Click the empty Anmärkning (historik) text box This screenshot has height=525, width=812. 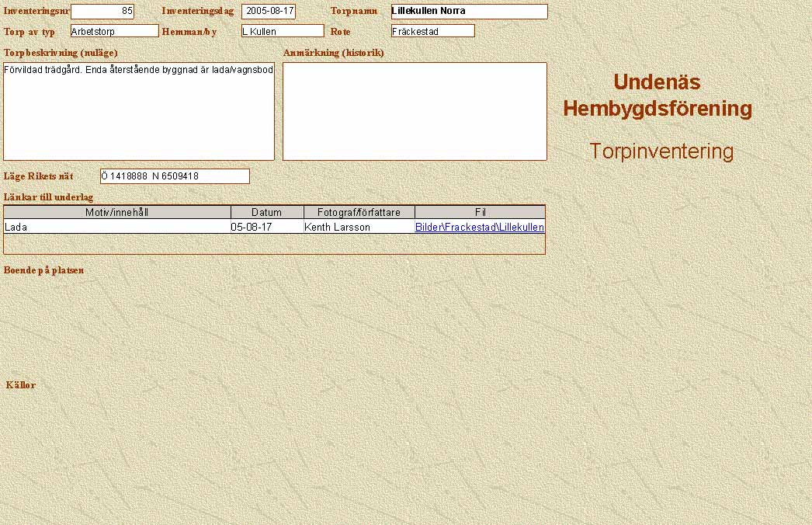coord(415,111)
